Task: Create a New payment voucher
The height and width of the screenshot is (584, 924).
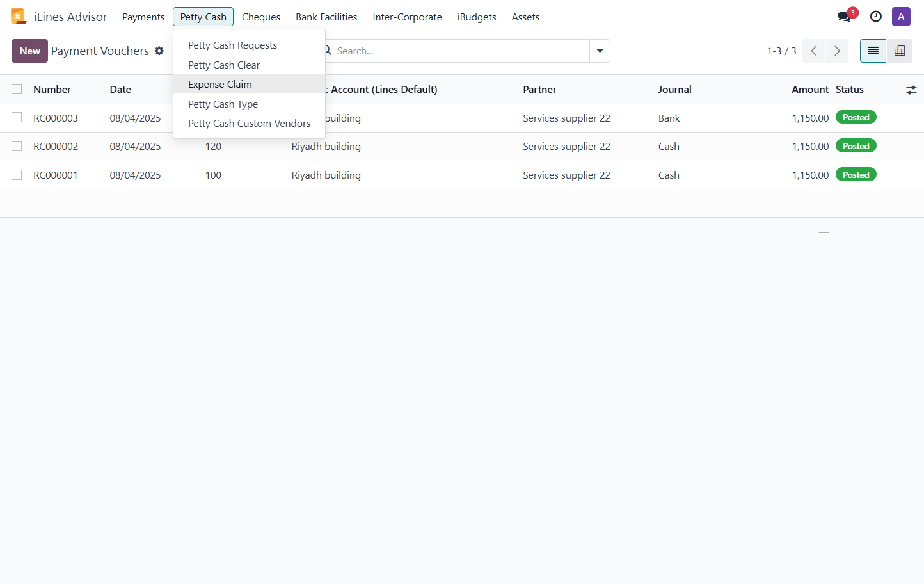Action: click(x=29, y=51)
